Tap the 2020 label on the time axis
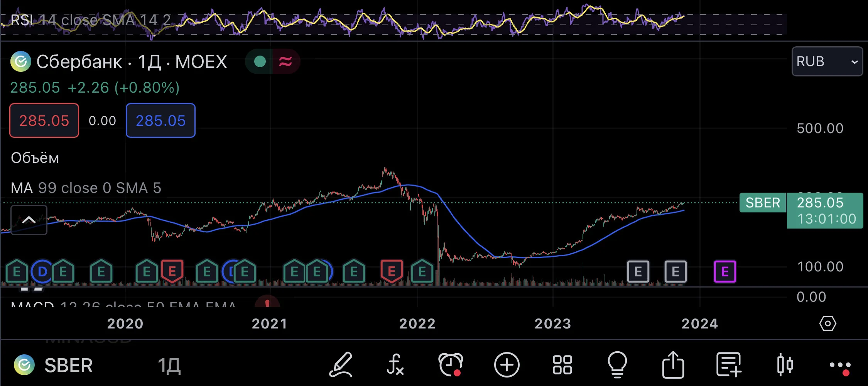This screenshot has width=868, height=386. tap(125, 323)
